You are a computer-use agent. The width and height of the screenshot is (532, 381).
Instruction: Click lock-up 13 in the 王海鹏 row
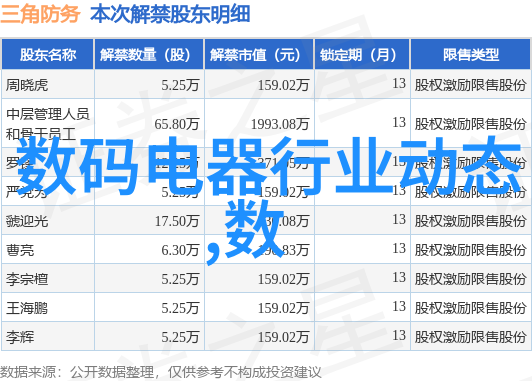click(399, 307)
